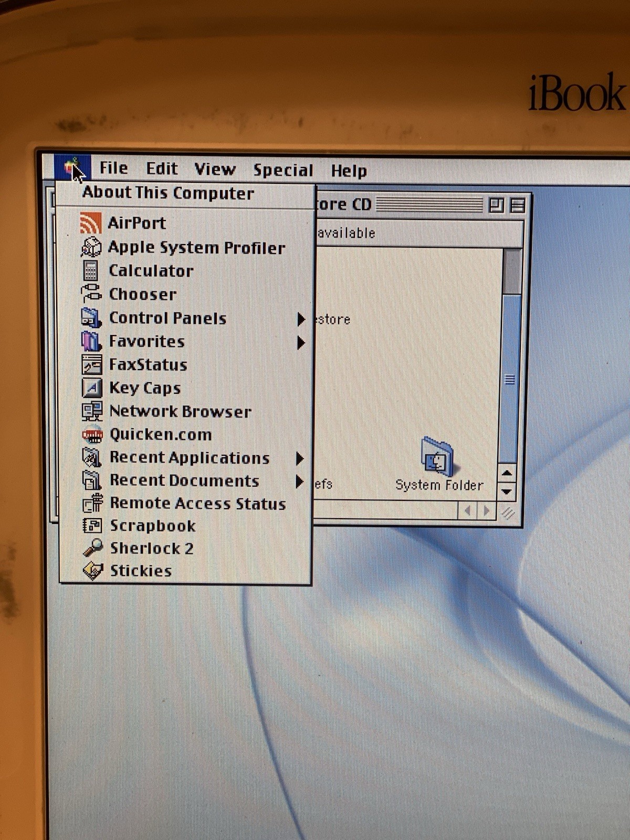Open the View menu
630x840 pixels.
click(215, 169)
